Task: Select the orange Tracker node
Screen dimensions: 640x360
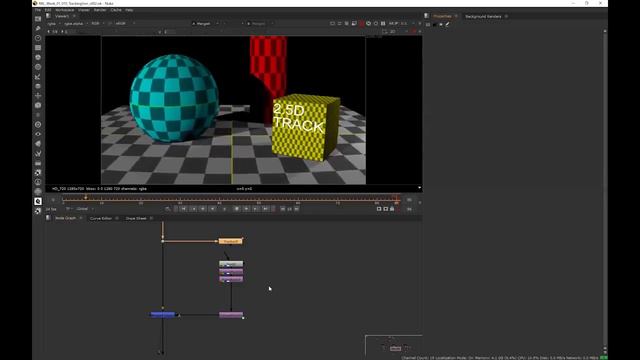Action: pyautogui.click(x=231, y=242)
